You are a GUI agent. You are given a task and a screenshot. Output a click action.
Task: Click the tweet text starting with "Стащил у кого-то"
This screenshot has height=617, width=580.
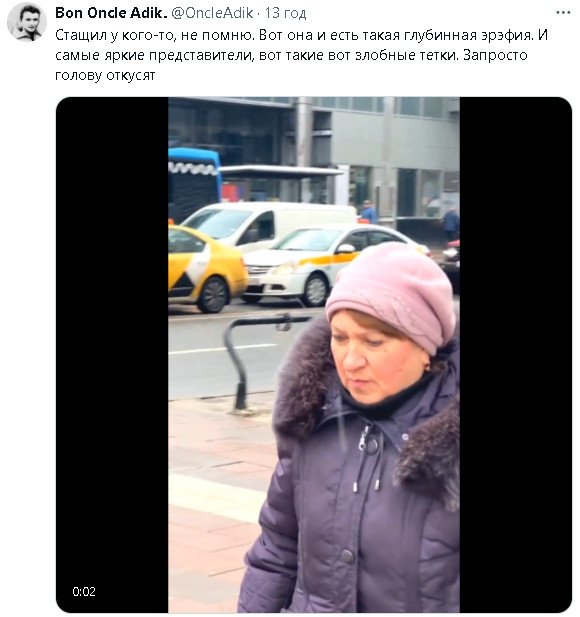(301, 55)
